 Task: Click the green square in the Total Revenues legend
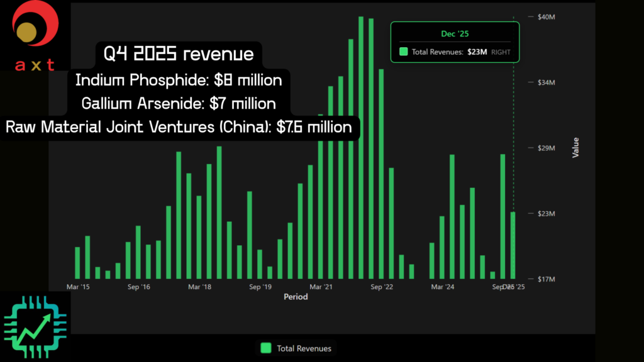click(x=265, y=348)
